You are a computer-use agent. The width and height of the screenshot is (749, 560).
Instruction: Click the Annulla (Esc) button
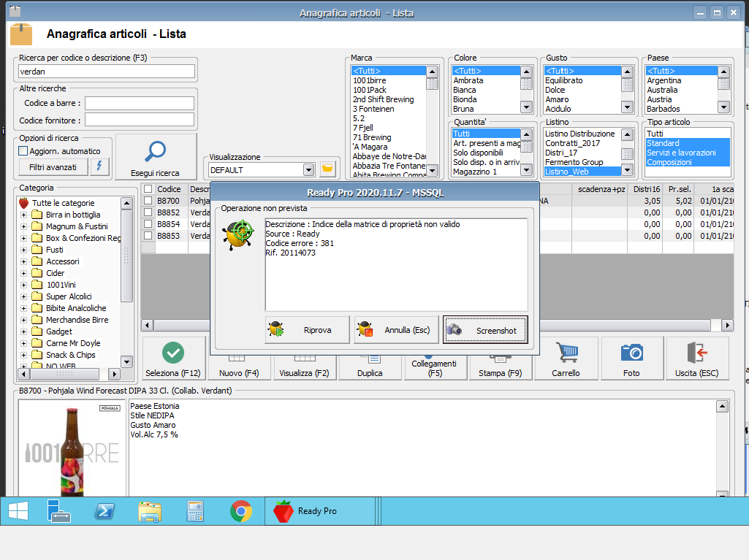tap(396, 329)
